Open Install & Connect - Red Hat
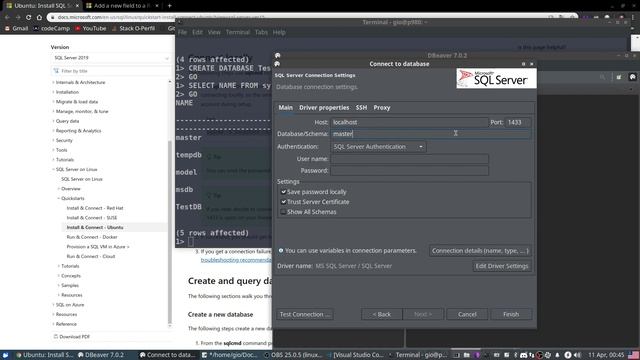The width and height of the screenshot is (640, 360). [x=95, y=208]
